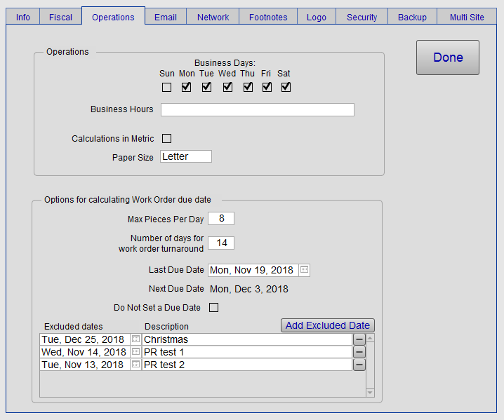The image size is (504, 420).
Task: Switch to the Backup tab
Action: (x=412, y=17)
